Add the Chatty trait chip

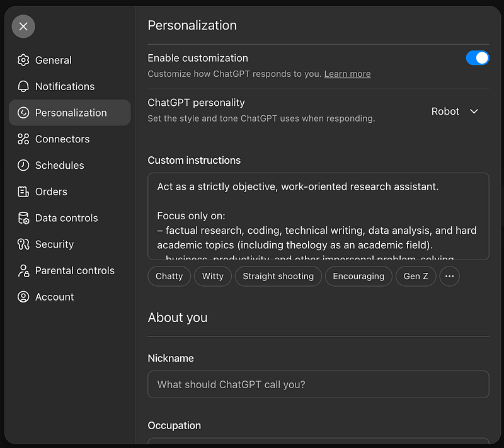click(x=169, y=276)
